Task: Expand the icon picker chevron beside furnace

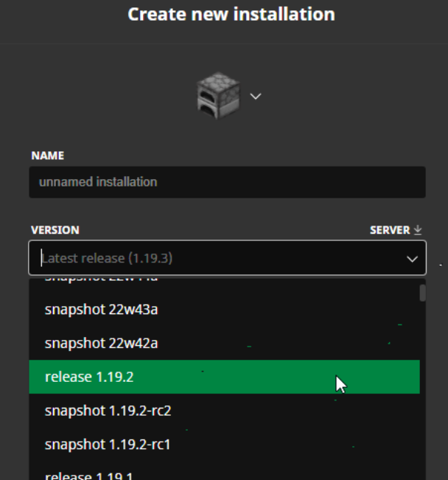Action: coord(256,97)
